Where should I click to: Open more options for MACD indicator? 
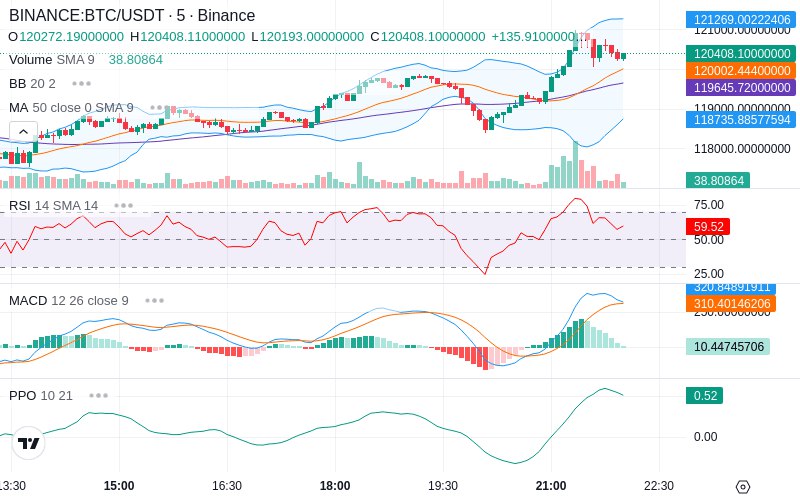(x=154, y=301)
